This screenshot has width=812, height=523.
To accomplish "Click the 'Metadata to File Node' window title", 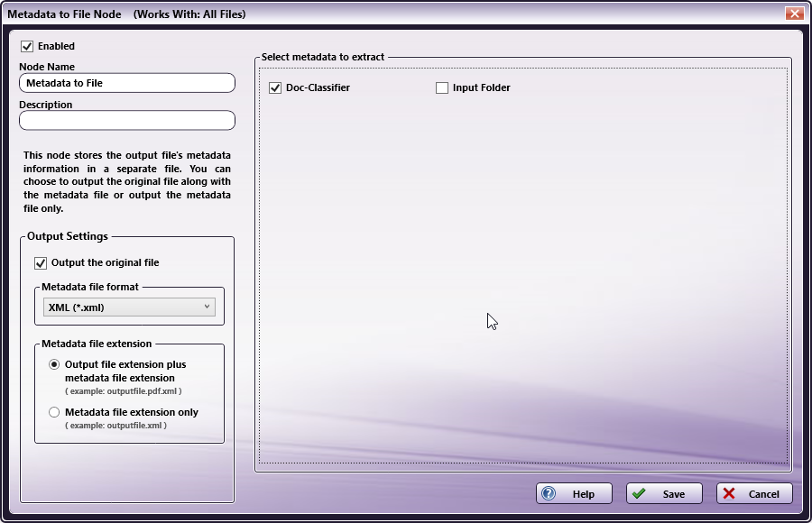I will tap(64, 14).
